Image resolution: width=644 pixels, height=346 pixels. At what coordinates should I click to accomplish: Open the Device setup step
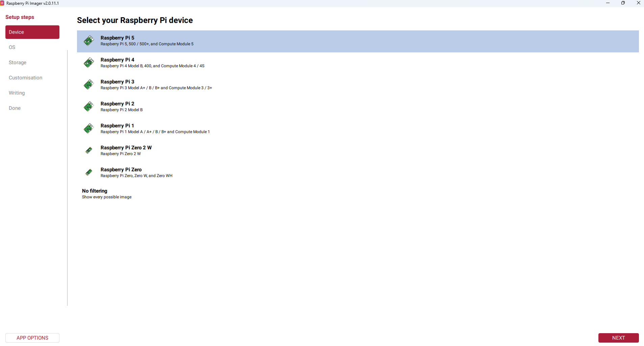(32, 32)
